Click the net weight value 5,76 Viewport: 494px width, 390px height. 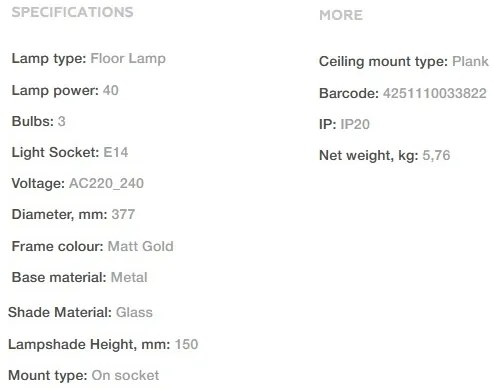click(x=436, y=155)
